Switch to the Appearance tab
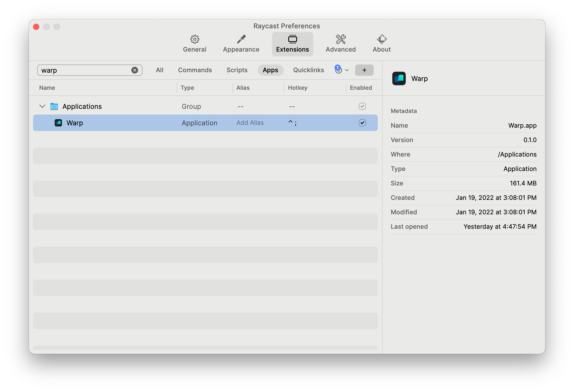This screenshot has width=574, height=392. click(x=241, y=44)
